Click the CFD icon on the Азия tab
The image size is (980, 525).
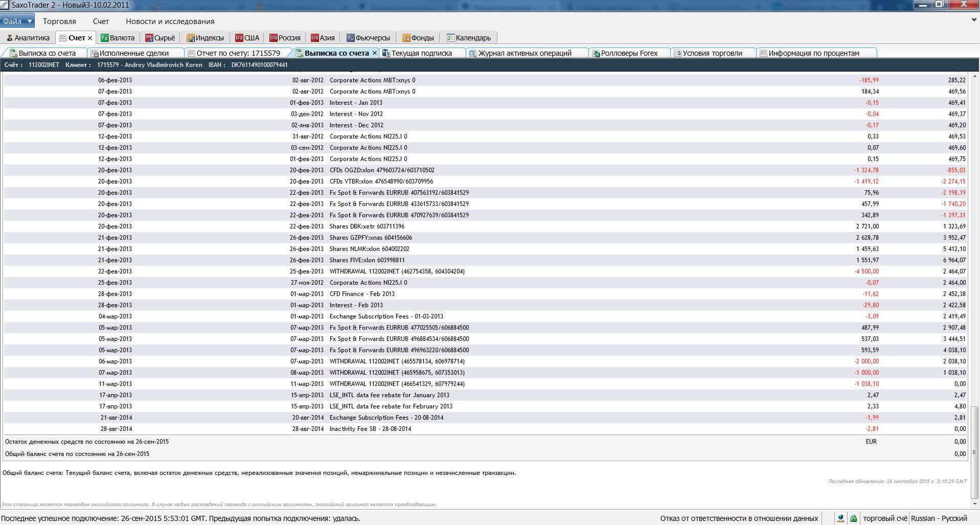click(314, 38)
